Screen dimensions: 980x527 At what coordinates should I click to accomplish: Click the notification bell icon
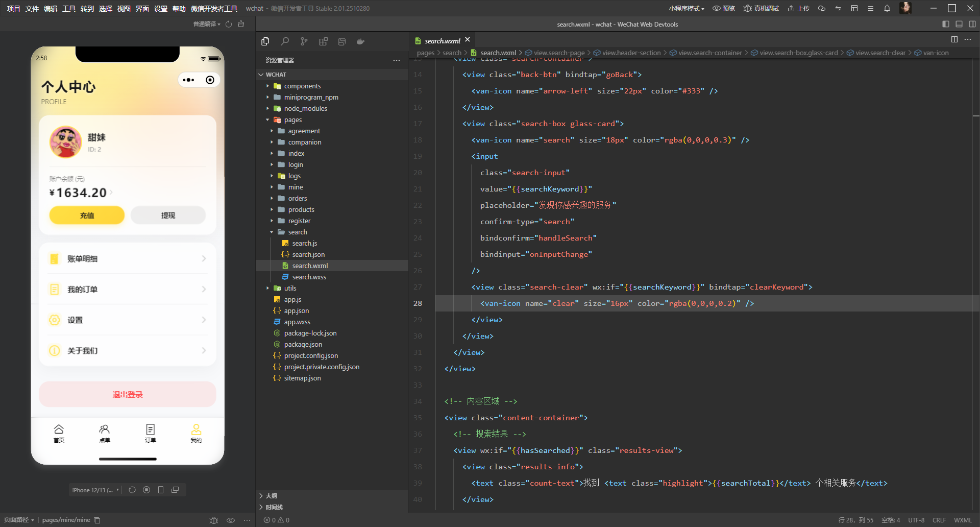(x=887, y=8)
